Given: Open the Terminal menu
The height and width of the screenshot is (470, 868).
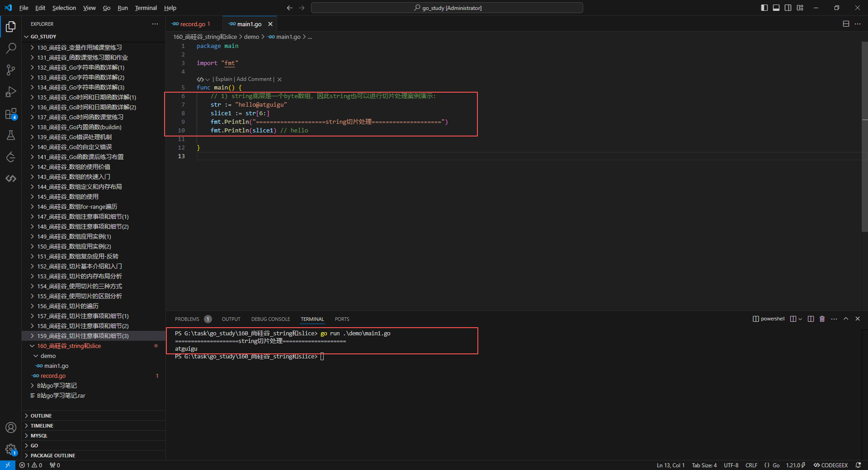Looking at the screenshot, I should click(146, 8).
